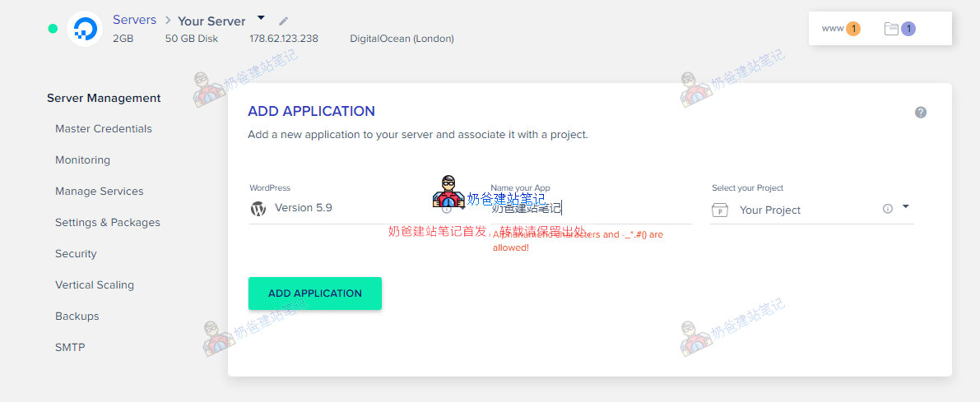Viewport: 980px width, 402px height.
Task: Focus the Name your App field
Action: pos(591,209)
